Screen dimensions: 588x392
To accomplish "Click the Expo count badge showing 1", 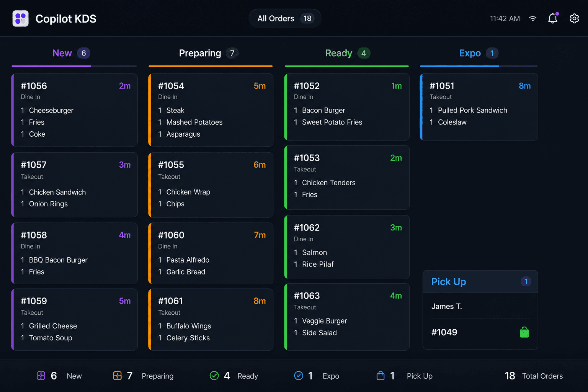I will point(492,53).
